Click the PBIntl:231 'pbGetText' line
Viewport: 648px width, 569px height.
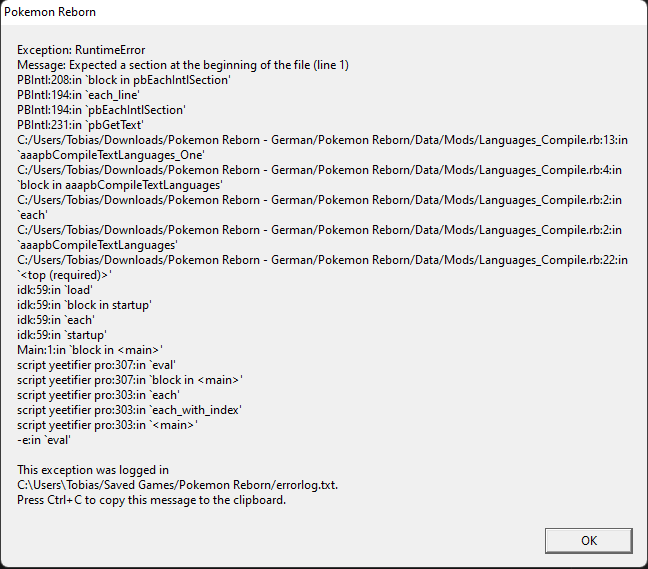(80, 125)
